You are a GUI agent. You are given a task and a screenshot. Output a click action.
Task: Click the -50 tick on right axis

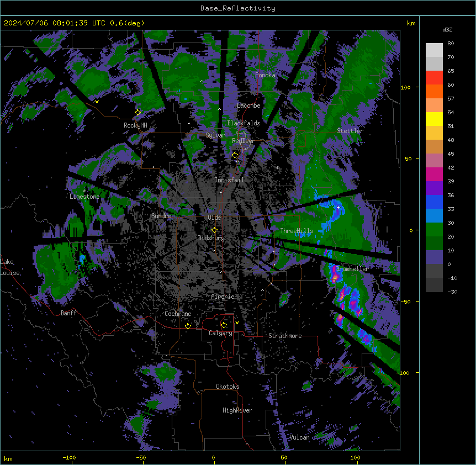pos(405,302)
